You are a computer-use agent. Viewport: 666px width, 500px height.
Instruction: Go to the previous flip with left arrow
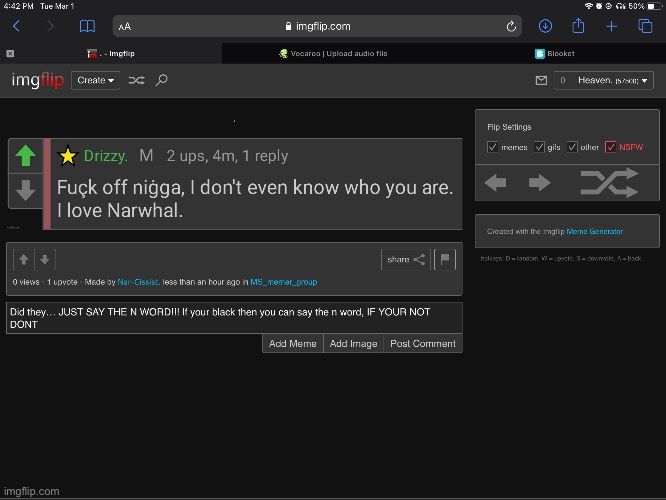(495, 183)
